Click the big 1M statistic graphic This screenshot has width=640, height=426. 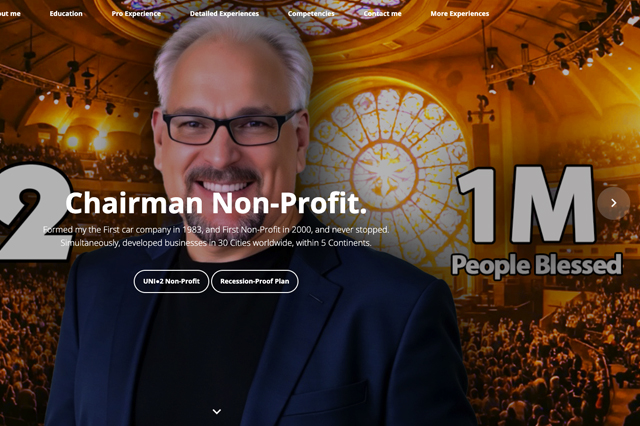[526, 204]
